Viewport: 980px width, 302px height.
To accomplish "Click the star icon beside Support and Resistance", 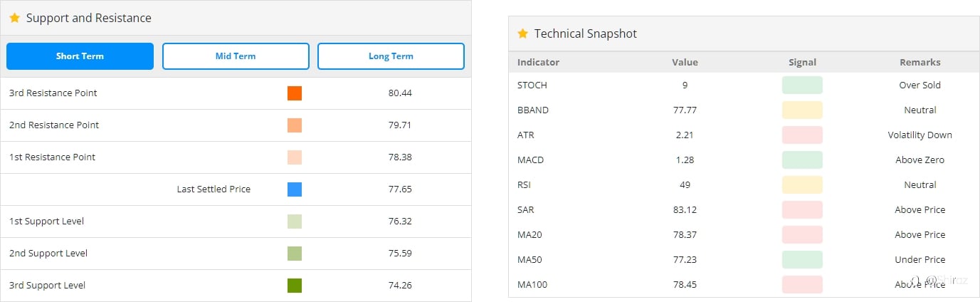I will [14, 18].
